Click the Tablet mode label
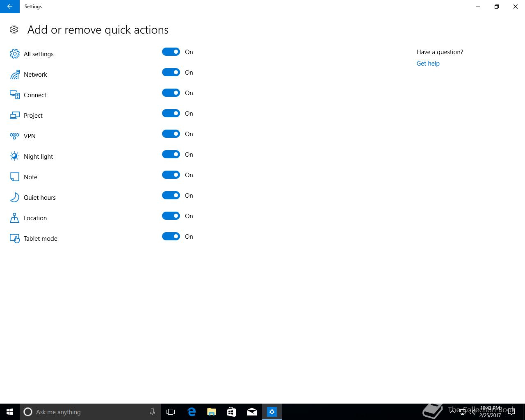Image resolution: width=525 pixels, height=420 pixels. (x=40, y=239)
